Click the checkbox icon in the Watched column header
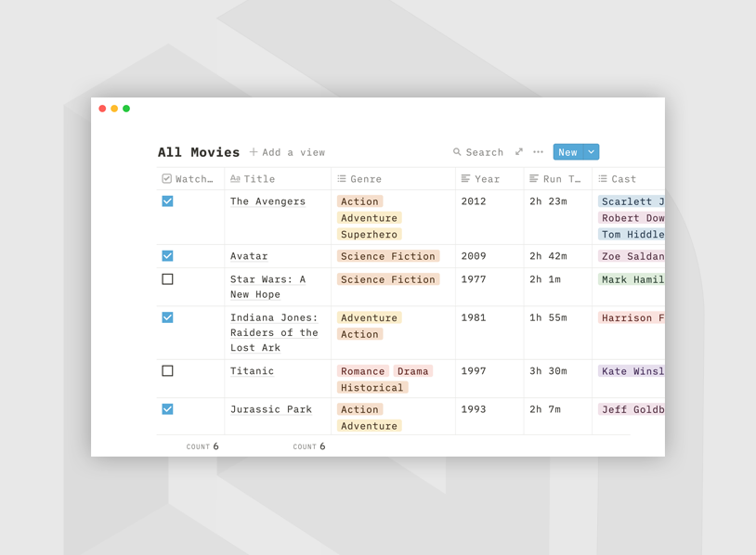Viewport: 756px width, 555px height. (167, 179)
